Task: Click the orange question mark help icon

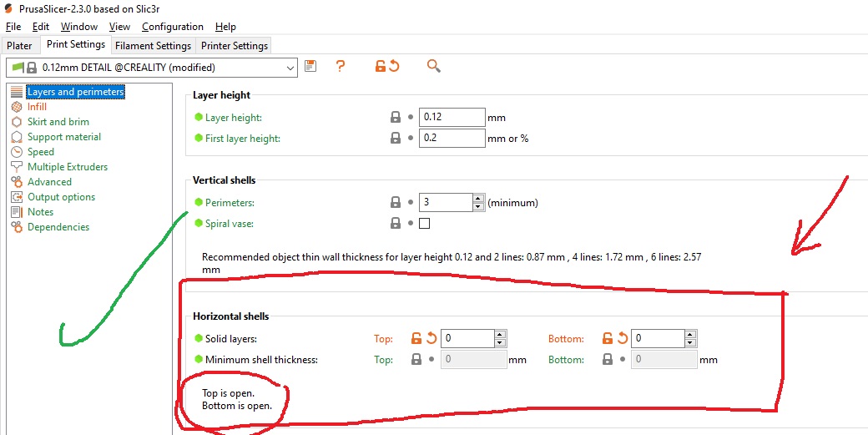Action: (x=341, y=67)
